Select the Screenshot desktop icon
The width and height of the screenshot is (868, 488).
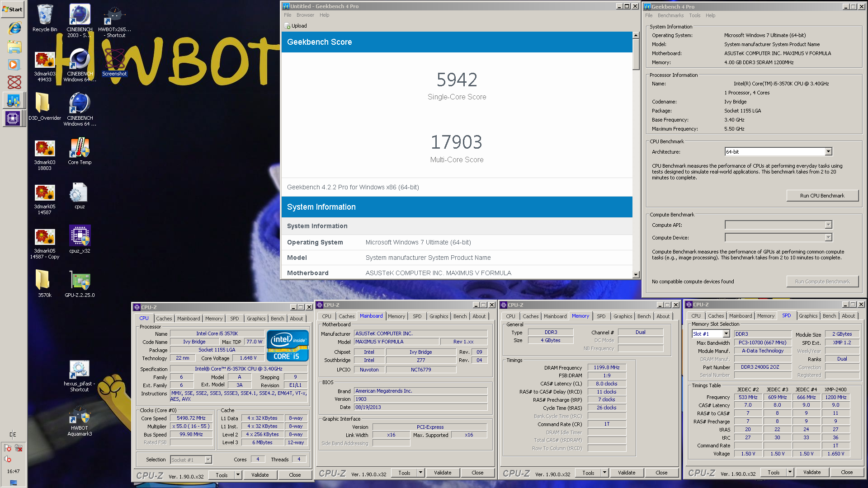(114, 62)
